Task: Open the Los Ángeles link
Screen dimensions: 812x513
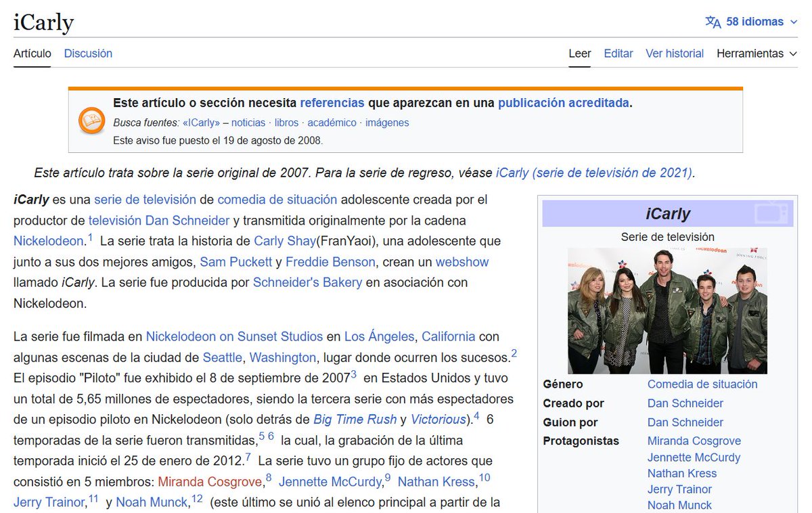Action: click(x=380, y=336)
